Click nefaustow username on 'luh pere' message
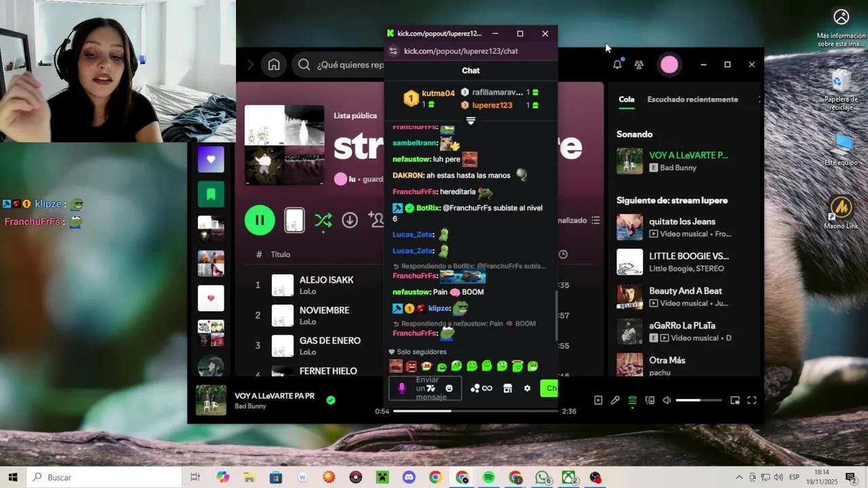Image resolution: width=868 pixels, height=488 pixels. pyautogui.click(x=411, y=159)
